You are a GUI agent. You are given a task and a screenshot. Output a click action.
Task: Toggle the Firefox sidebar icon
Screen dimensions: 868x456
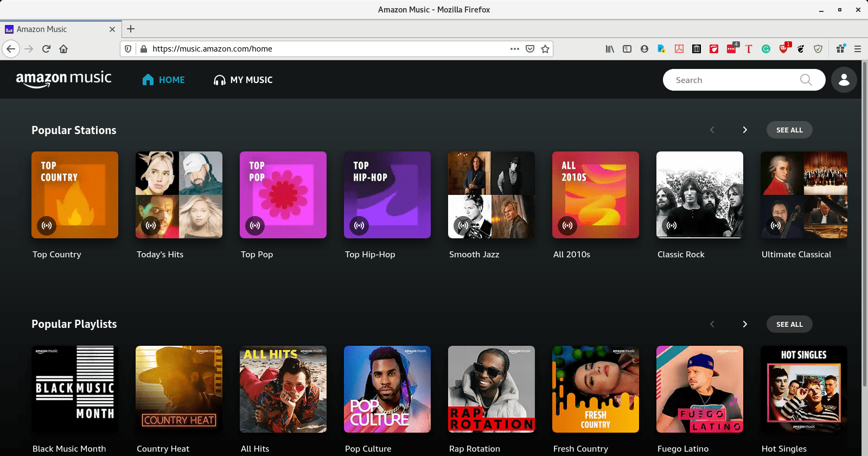coord(627,49)
